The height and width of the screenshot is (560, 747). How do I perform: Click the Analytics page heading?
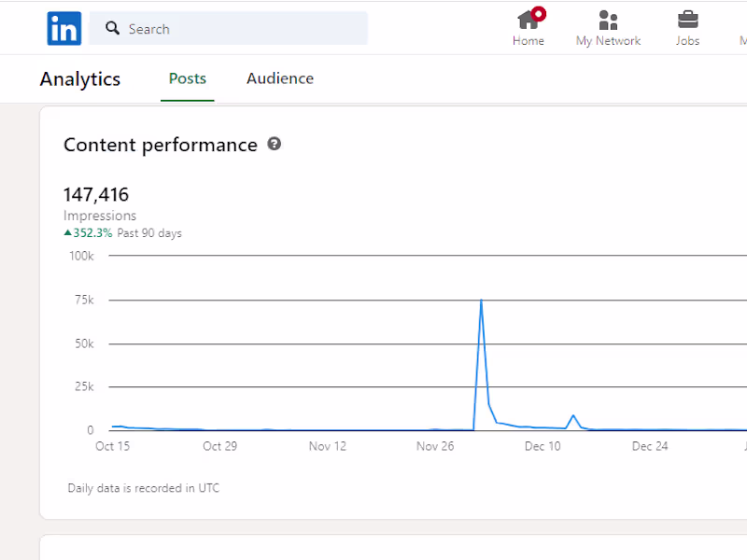(x=80, y=79)
